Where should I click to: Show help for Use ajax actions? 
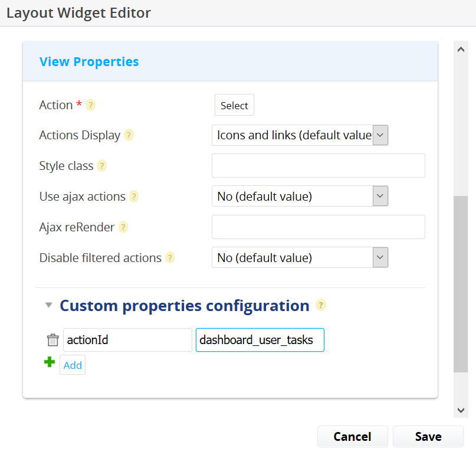click(134, 197)
